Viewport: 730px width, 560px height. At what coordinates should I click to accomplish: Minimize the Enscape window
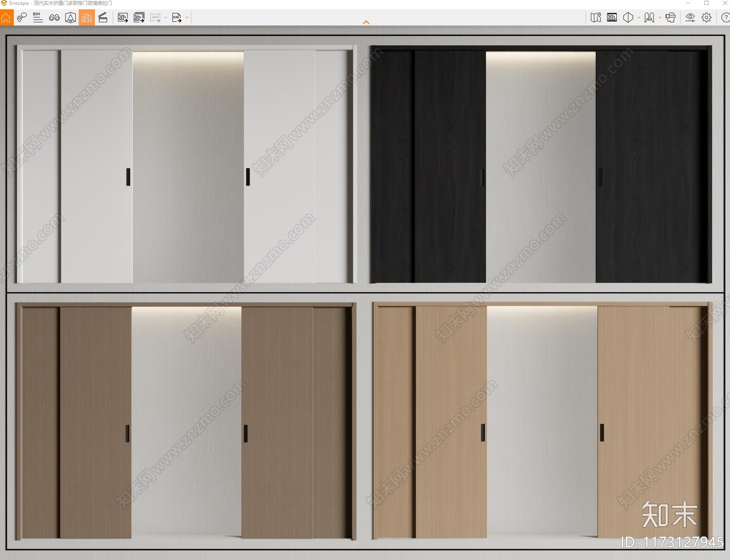point(688,3)
